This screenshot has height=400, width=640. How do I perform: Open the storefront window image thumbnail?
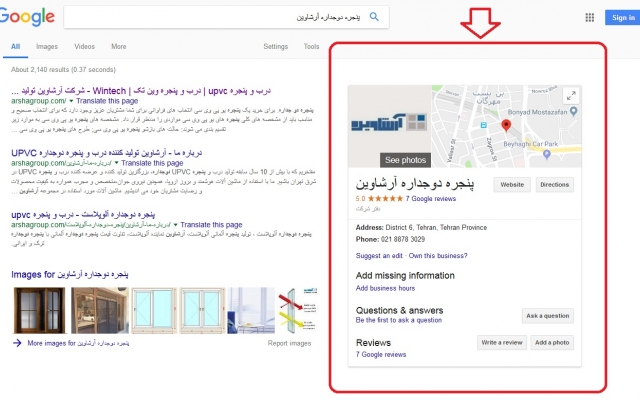[100, 310]
